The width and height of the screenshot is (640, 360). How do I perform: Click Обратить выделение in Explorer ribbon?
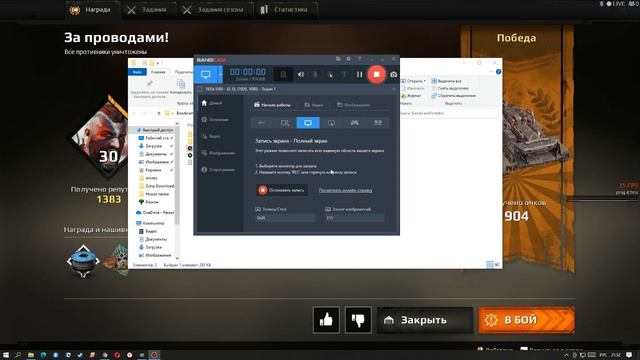pos(453,96)
